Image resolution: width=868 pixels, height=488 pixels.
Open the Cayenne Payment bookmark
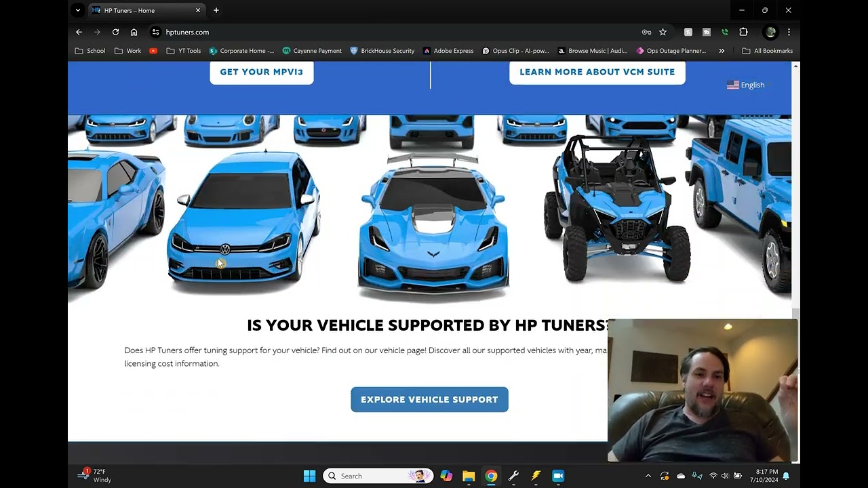tap(312, 51)
